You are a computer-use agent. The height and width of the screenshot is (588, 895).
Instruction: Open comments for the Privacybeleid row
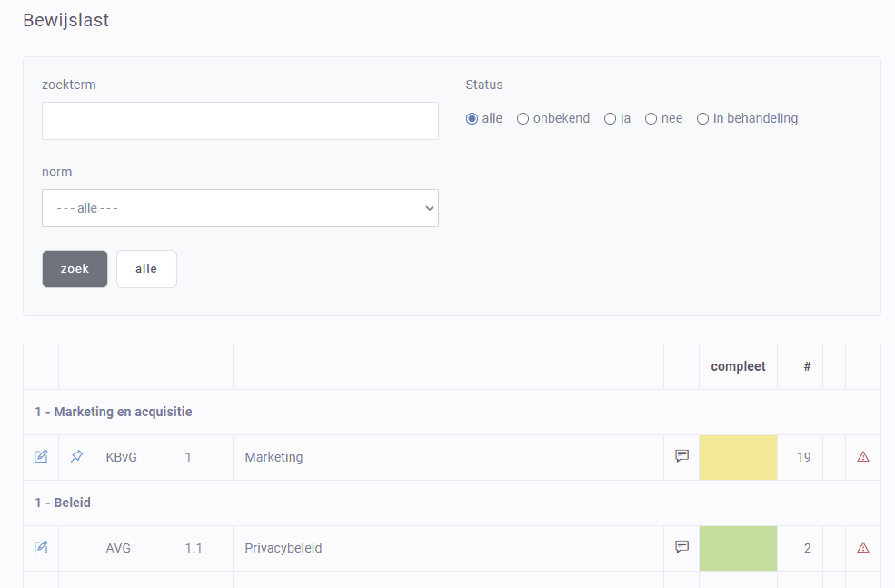point(681,547)
